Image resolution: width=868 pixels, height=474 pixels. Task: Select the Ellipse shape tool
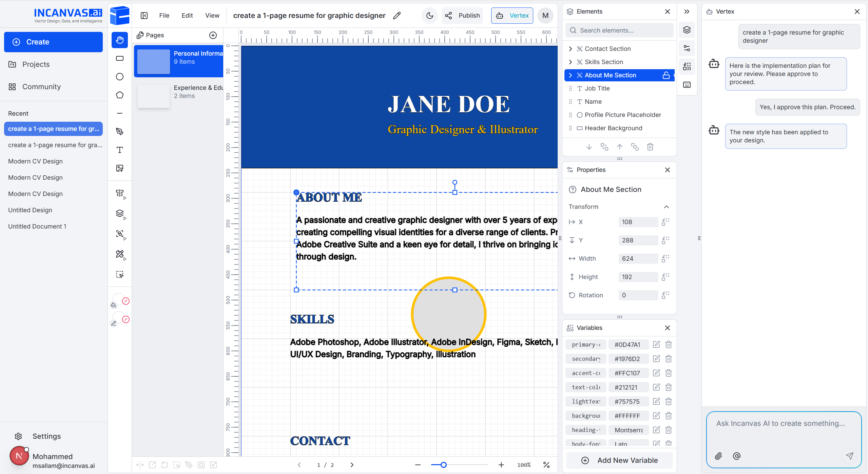tap(119, 76)
